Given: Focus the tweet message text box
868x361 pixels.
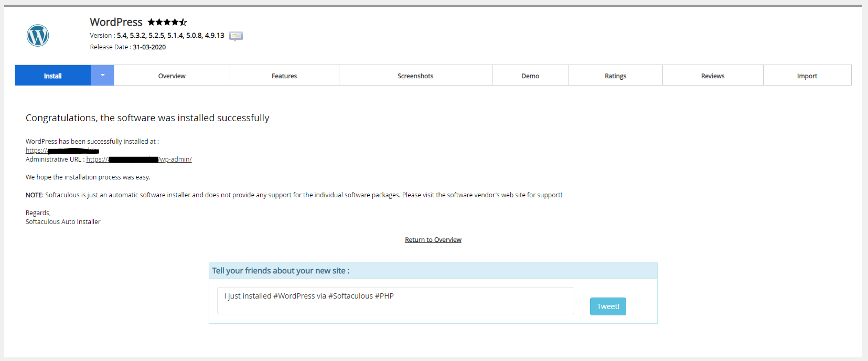Looking at the screenshot, I should coord(395,301).
